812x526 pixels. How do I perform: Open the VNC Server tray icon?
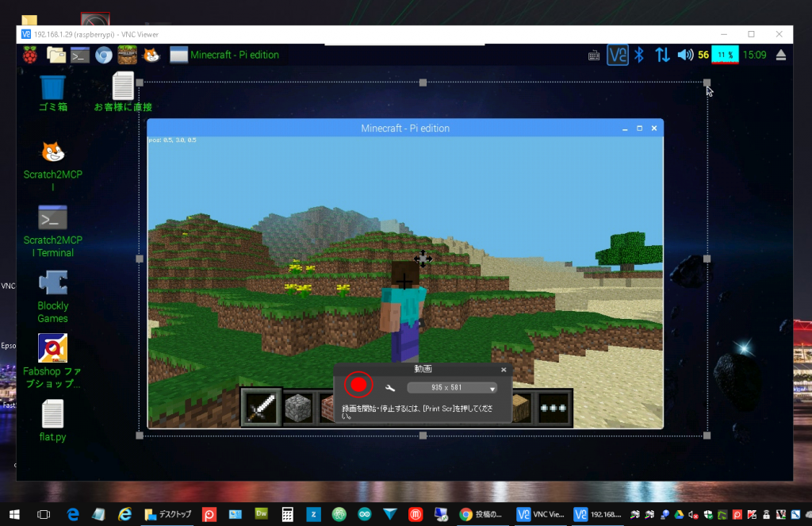(617, 55)
